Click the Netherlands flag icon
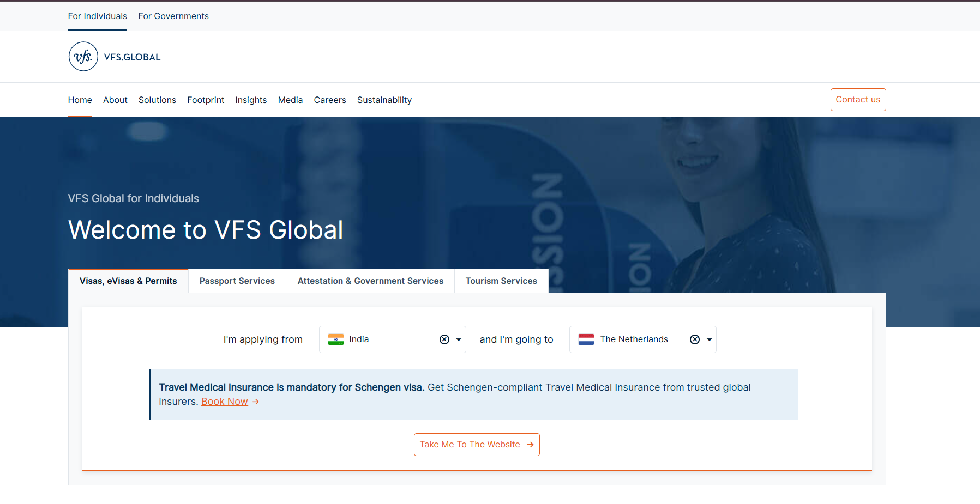Image resolution: width=980 pixels, height=504 pixels. 586,339
